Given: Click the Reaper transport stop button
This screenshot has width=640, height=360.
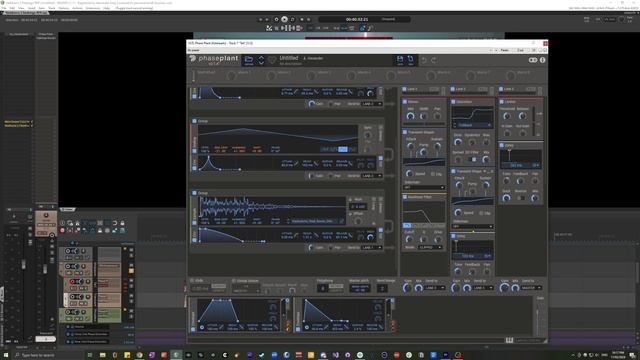Looking at the screenshot, I should [x=302, y=19].
